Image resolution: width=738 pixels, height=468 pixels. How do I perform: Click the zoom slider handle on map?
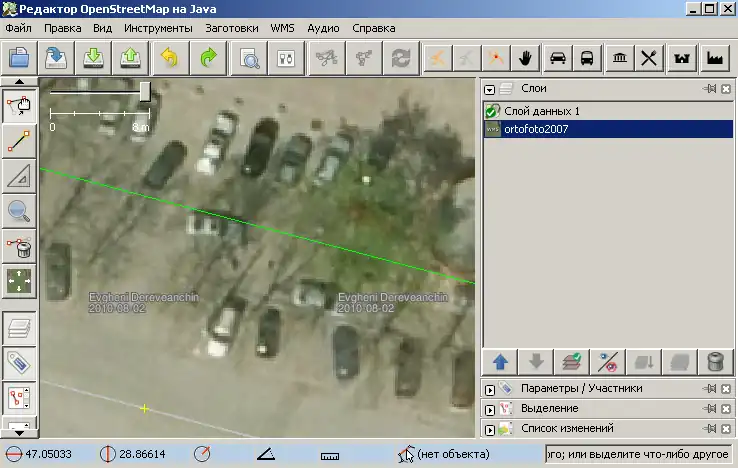(x=145, y=92)
